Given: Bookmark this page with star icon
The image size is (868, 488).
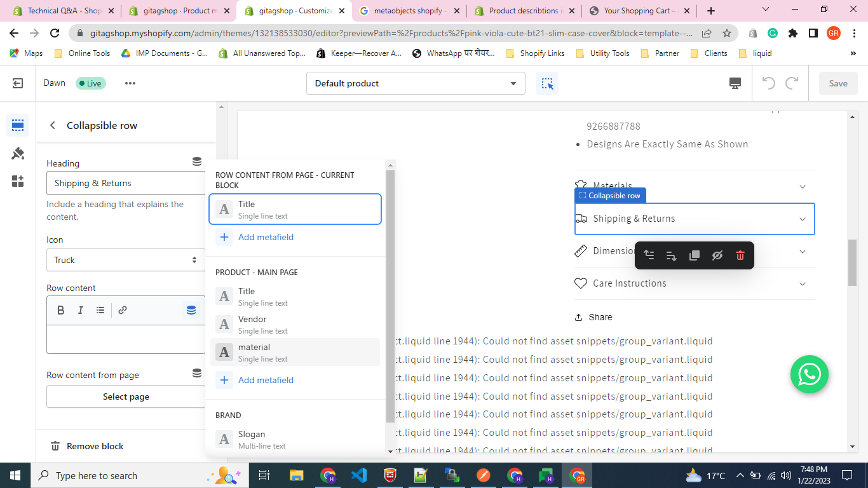Looking at the screenshot, I should pyautogui.click(x=727, y=33).
